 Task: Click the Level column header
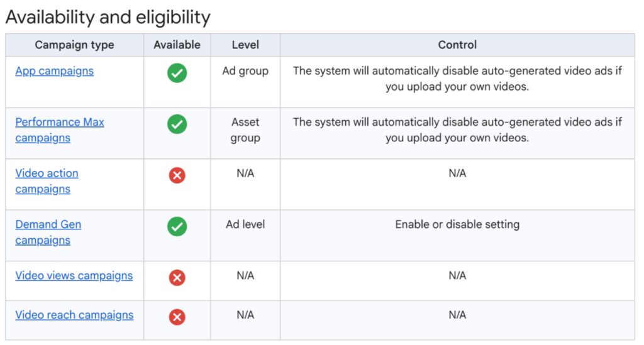[x=245, y=45]
